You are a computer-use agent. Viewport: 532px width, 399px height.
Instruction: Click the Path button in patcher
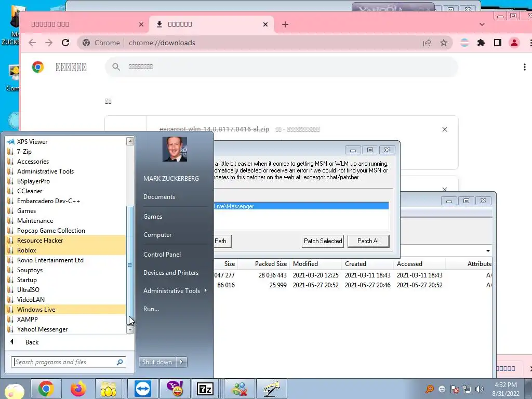tap(221, 241)
